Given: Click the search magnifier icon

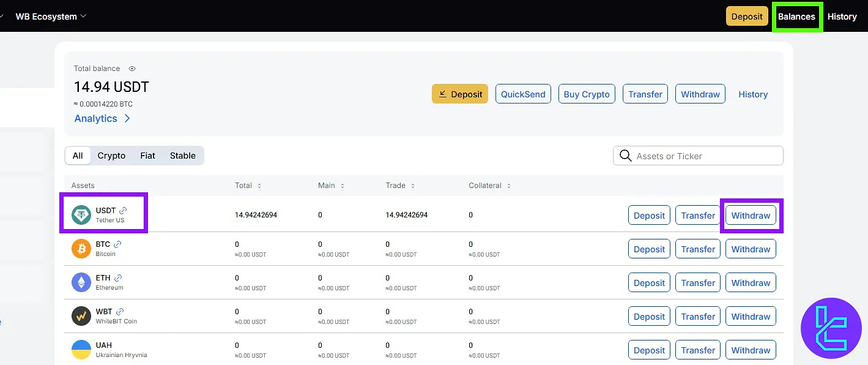Looking at the screenshot, I should 625,156.
